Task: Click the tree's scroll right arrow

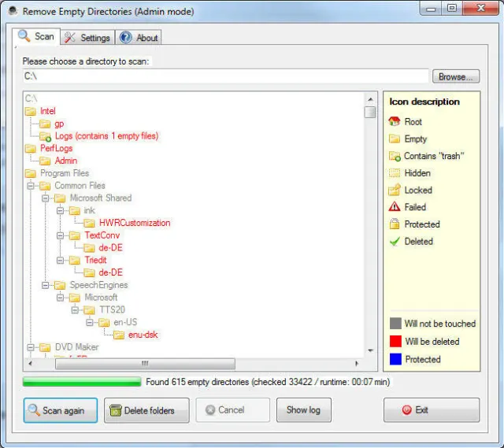Action: click(357, 364)
